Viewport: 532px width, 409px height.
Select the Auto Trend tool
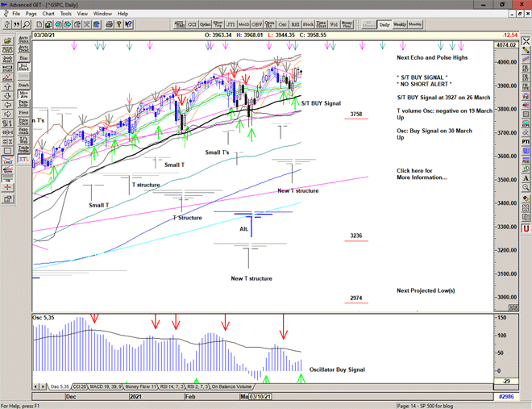[23, 48]
